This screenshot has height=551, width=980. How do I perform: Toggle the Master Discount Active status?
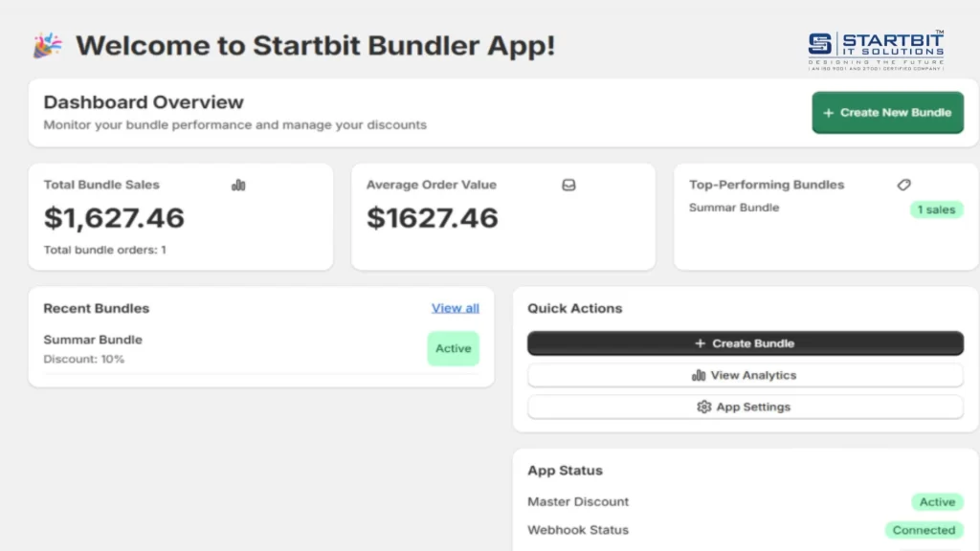(937, 501)
